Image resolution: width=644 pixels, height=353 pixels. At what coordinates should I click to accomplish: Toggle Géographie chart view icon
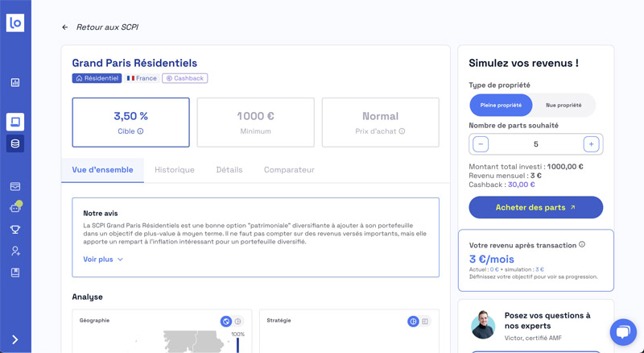(x=237, y=322)
